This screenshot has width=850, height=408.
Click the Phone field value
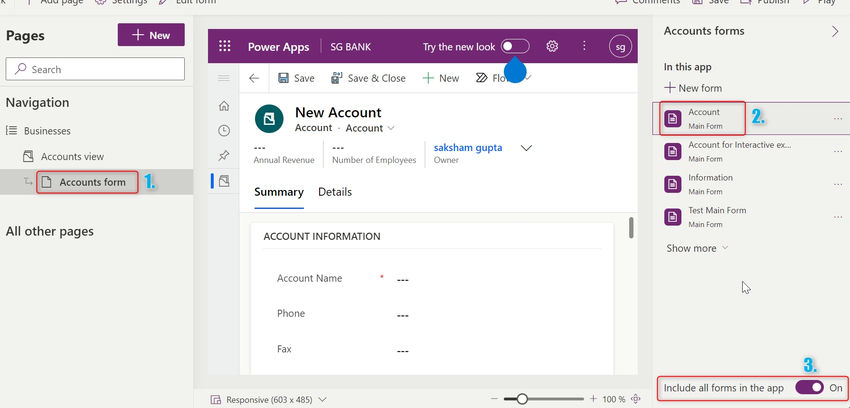[x=402, y=315]
